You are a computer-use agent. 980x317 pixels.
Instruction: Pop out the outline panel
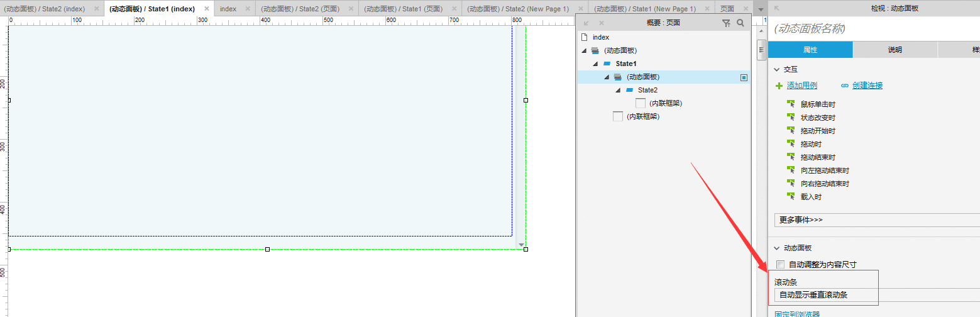pyautogui.click(x=586, y=23)
